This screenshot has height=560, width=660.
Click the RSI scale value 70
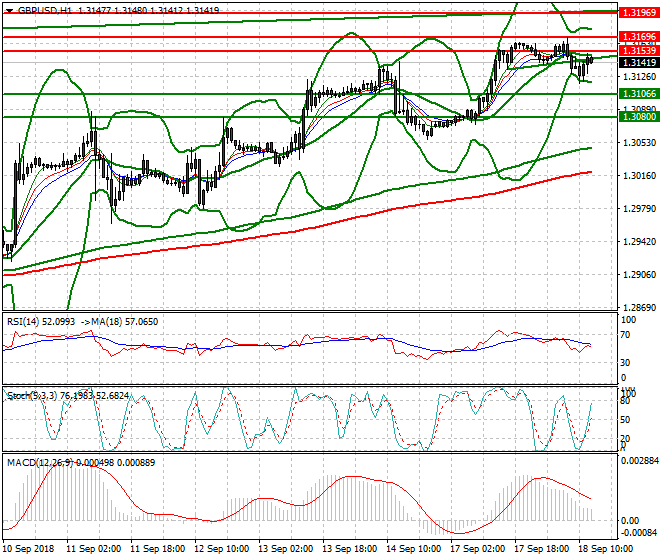pyautogui.click(x=625, y=335)
